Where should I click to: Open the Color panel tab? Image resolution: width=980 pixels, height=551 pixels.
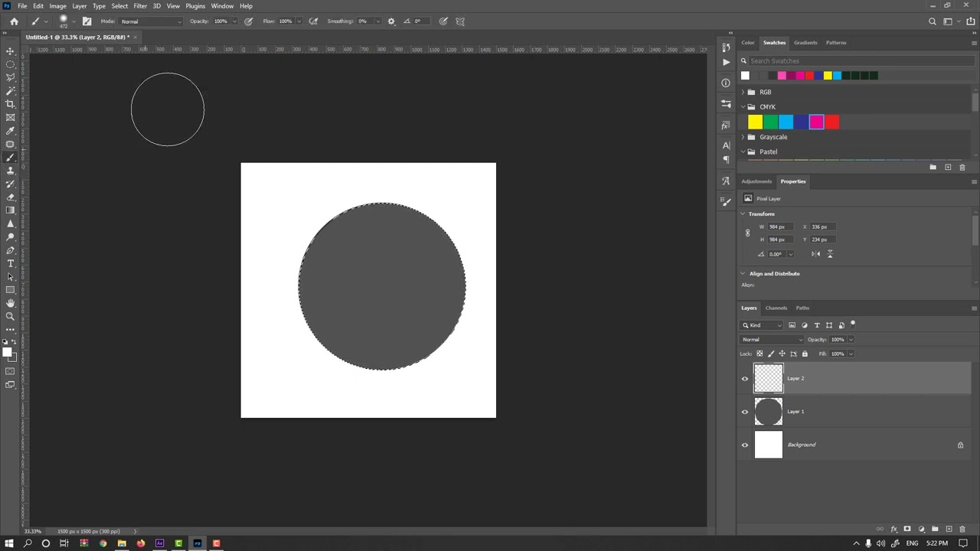[x=748, y=43]
